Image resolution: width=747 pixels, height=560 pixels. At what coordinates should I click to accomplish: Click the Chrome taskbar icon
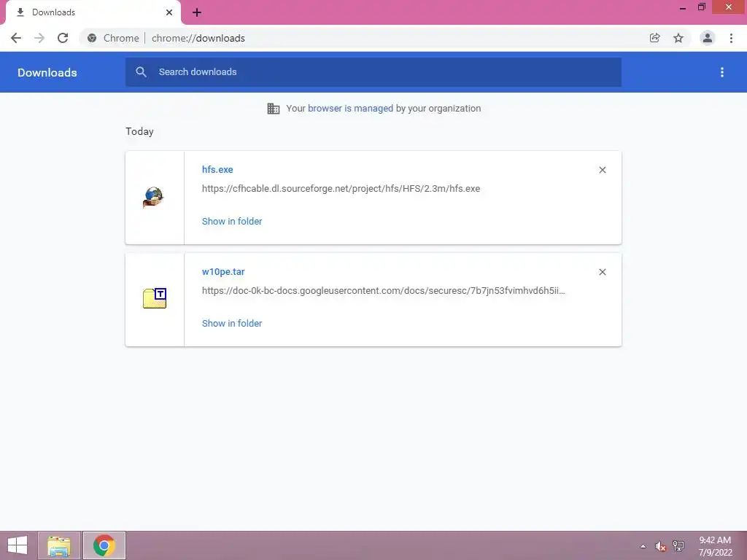click(104, 545)
